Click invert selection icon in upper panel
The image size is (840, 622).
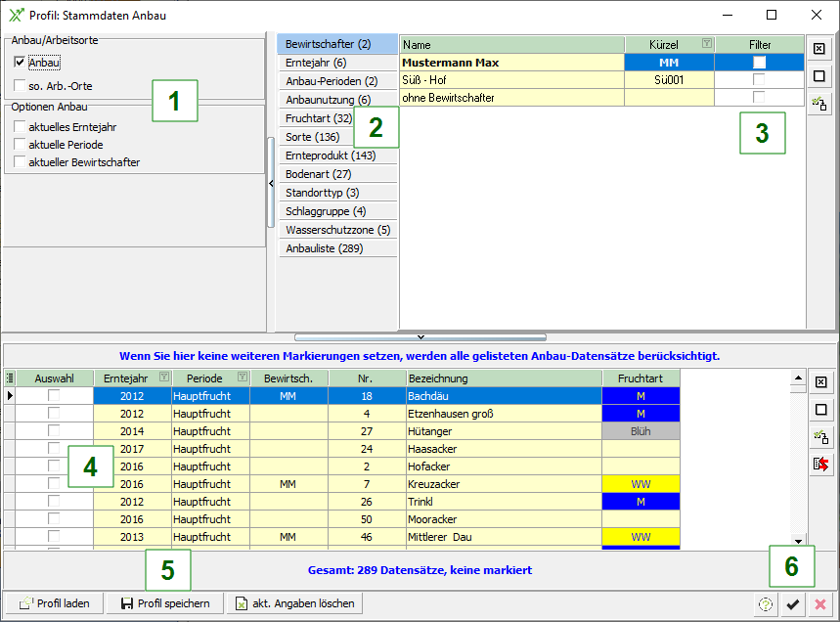[819, 104]
